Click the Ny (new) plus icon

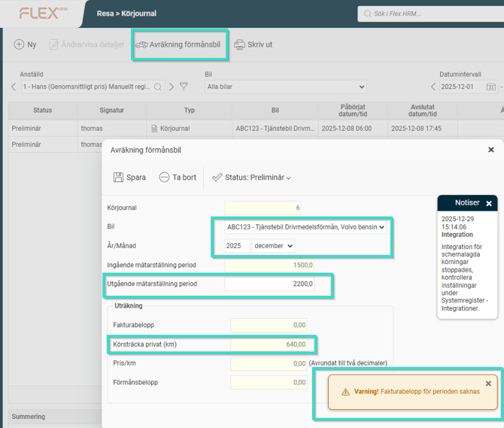pyautogui.click(x=19, y=45)
